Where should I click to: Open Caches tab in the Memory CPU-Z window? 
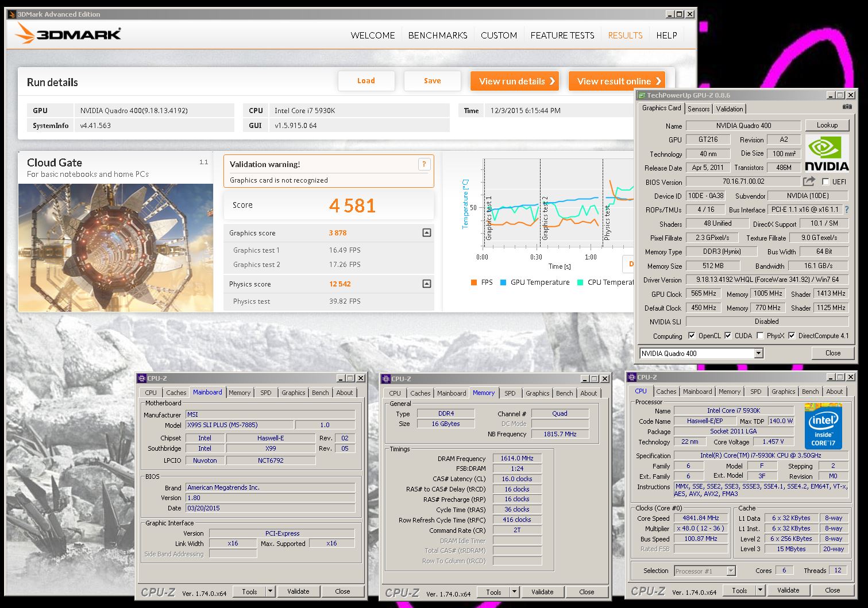[x=420, y=393]
